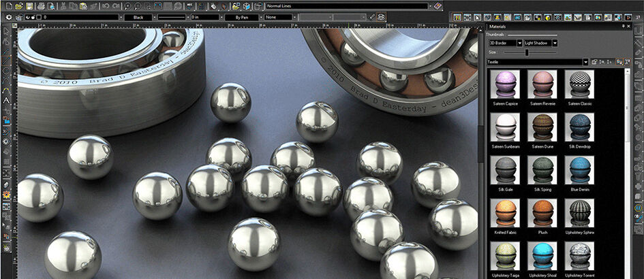Select the Sateen Dune material thumbnail
This screenshot has width=644, height=279.
tap(542, 127)
